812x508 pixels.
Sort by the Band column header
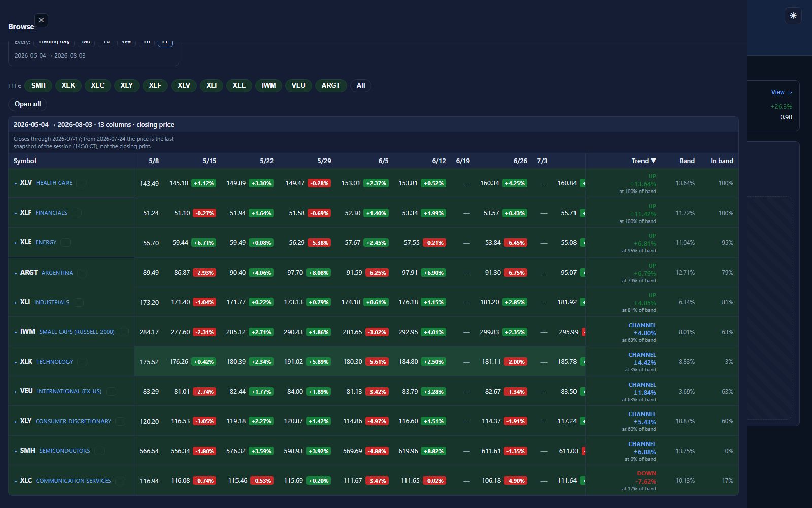point(687,161)
